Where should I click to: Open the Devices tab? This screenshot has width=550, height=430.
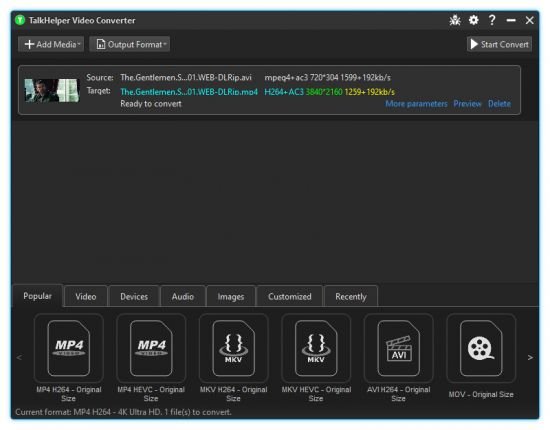pos(134,297)
